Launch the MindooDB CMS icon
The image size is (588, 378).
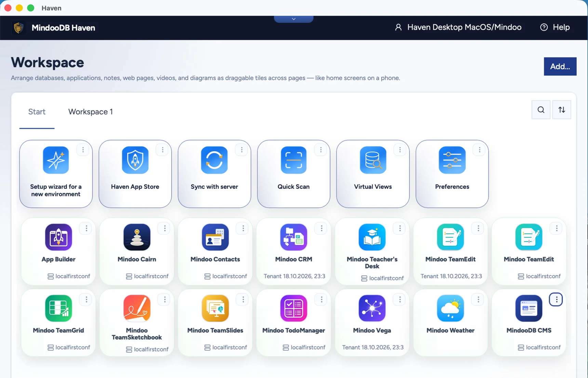(529, 308)
